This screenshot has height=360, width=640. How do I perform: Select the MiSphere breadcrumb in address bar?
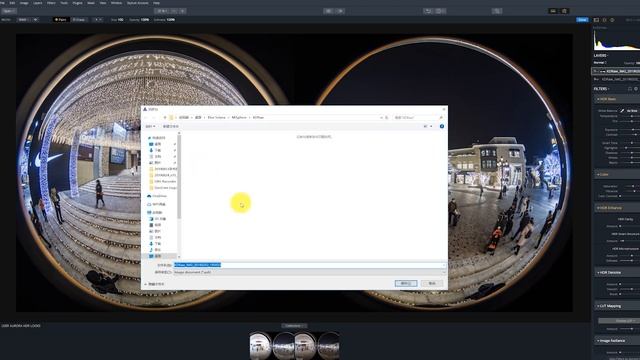click(x=239, y=118)
